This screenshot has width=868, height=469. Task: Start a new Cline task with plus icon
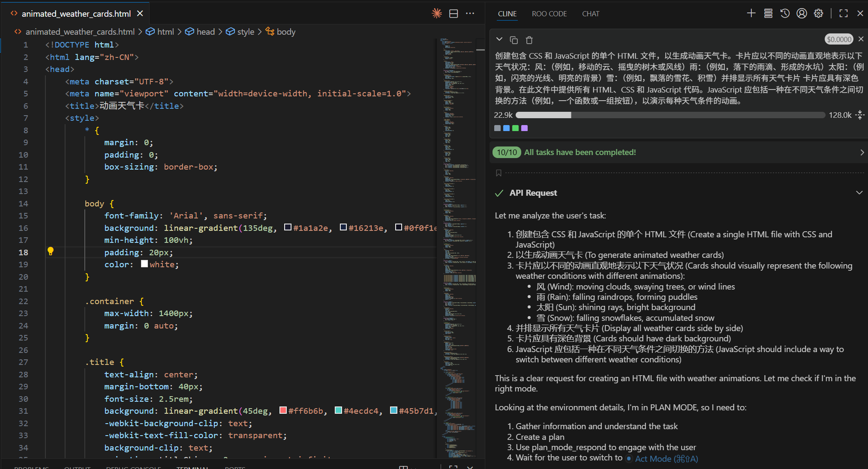coord(751,13)
